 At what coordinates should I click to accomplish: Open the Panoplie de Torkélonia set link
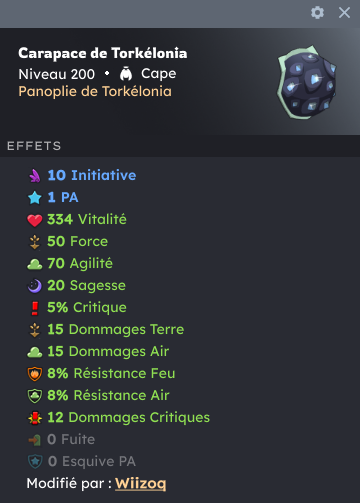click(95, 91)
